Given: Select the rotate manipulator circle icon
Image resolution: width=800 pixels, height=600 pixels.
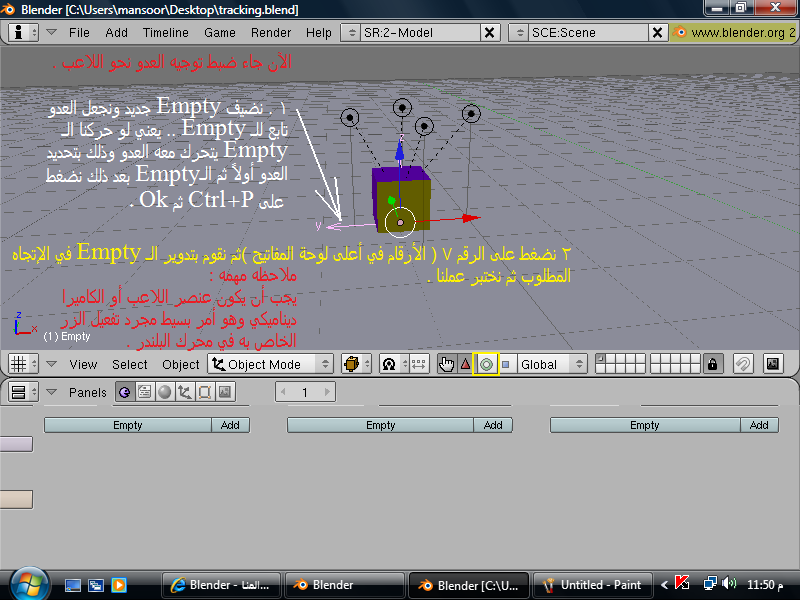Looking at the screenshot, I should [486, 364].
